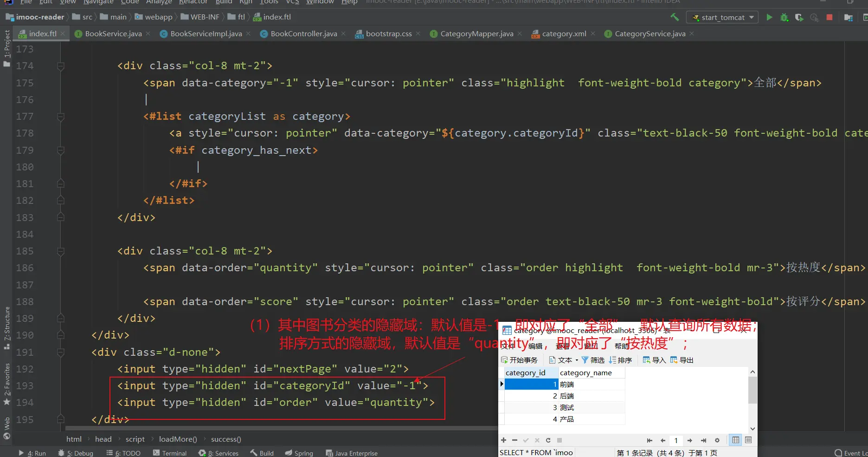This screenshot has width=868, height=457.
Task: Open the category.xml editor tab
Action: pyautogui.click(x=564, y=33)
